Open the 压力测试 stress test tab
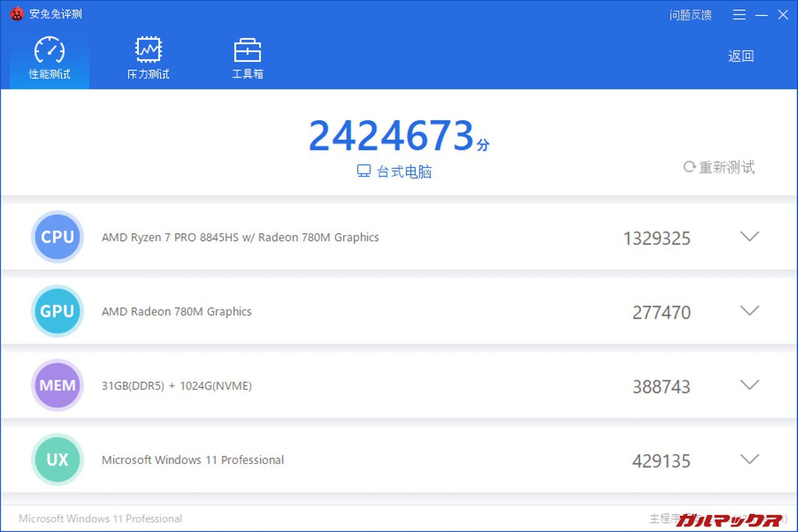 [148, 59]
